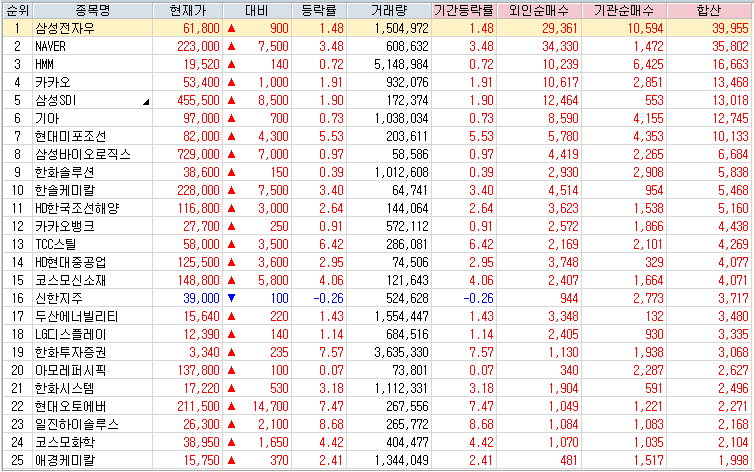Image resolution: width=754 pixels, height=472 pixels.
Task: Sort by the 순위 column header
Action: click(x=17, y=10)
